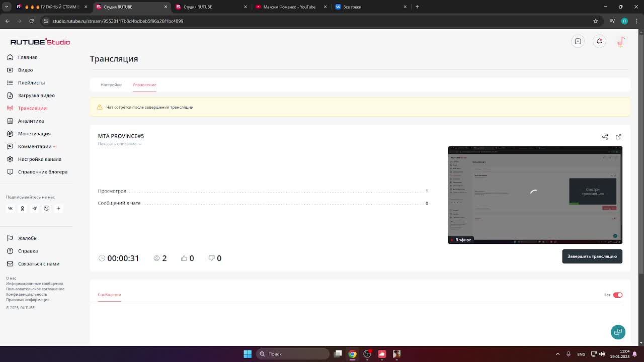Open the flamingo profile avatar menu
This screenshot has height=362, width=644.
click(x=621, y=42)
